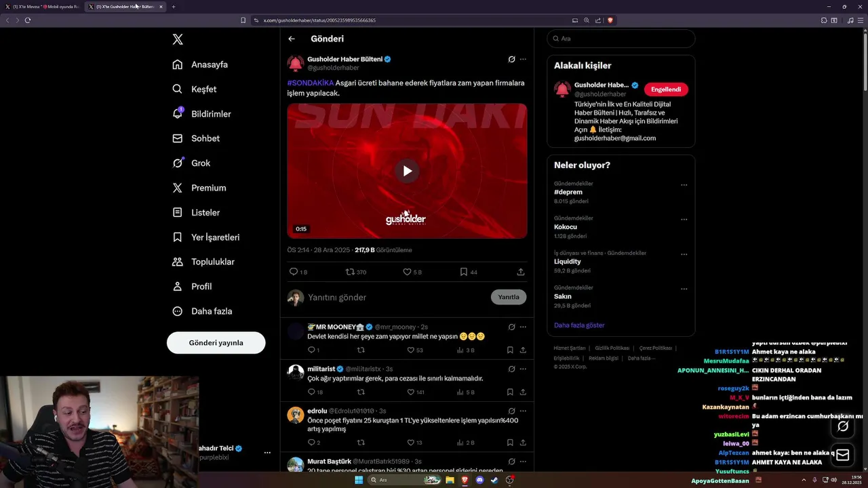Viewport: 868px width, 488px height.
Task: Open account menu dots beside Bahadır Telci
Action: [267, 453]
